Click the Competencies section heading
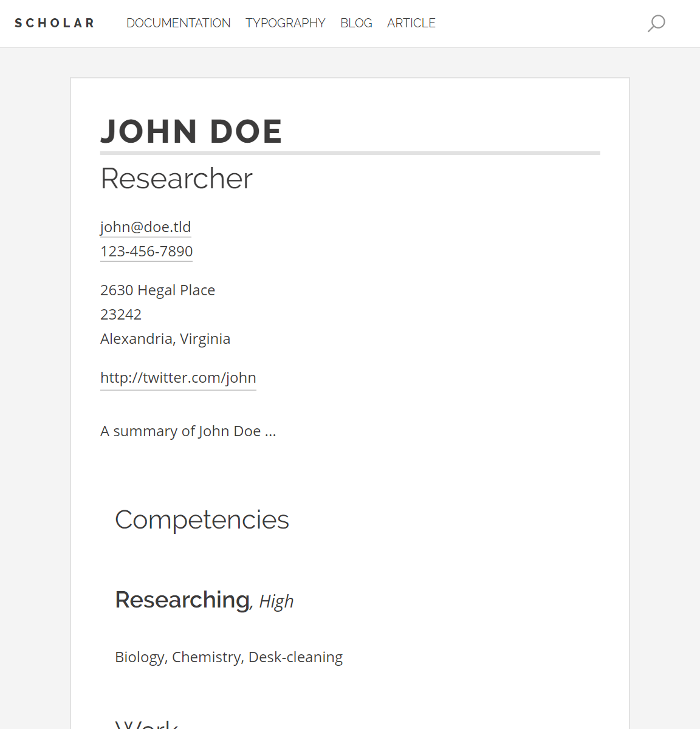 202,520
